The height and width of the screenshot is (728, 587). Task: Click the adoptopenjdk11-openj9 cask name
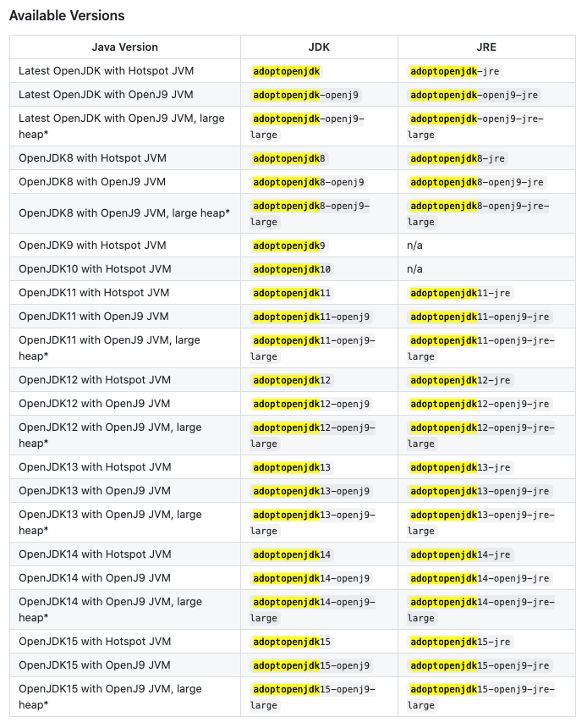pos(311,317)
